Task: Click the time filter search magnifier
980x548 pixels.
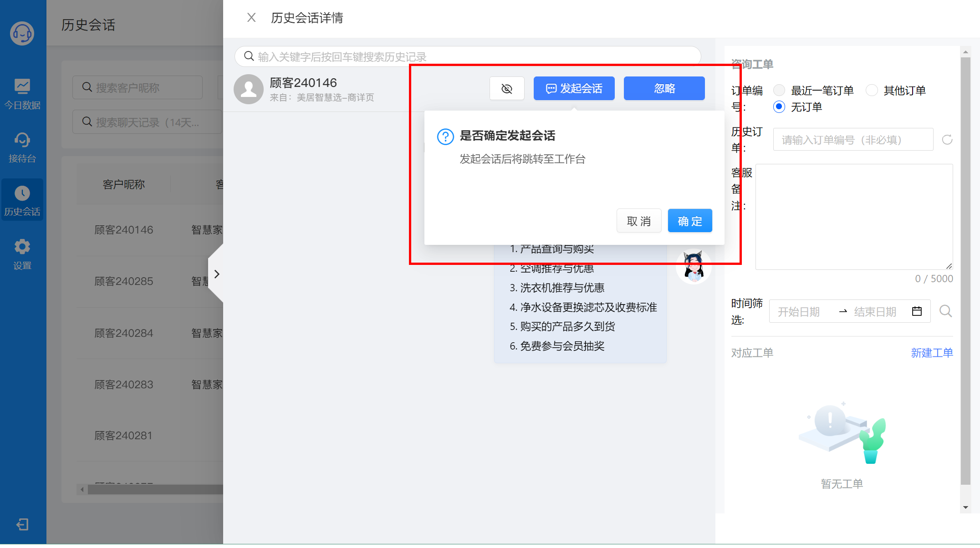Action: point(946,311)
